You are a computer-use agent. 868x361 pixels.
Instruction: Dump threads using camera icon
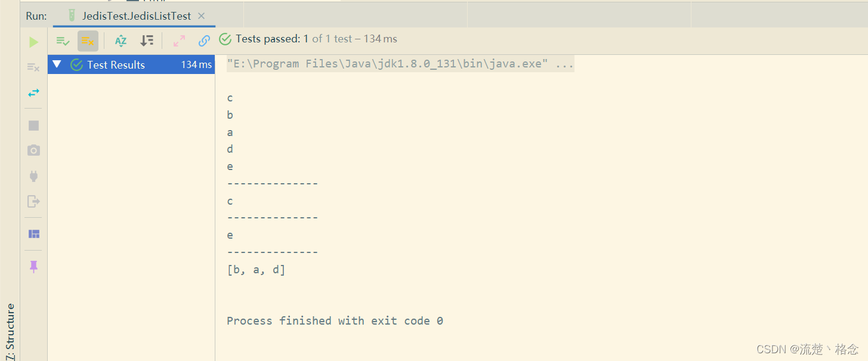pyautogui.click(x=33, y=150)
